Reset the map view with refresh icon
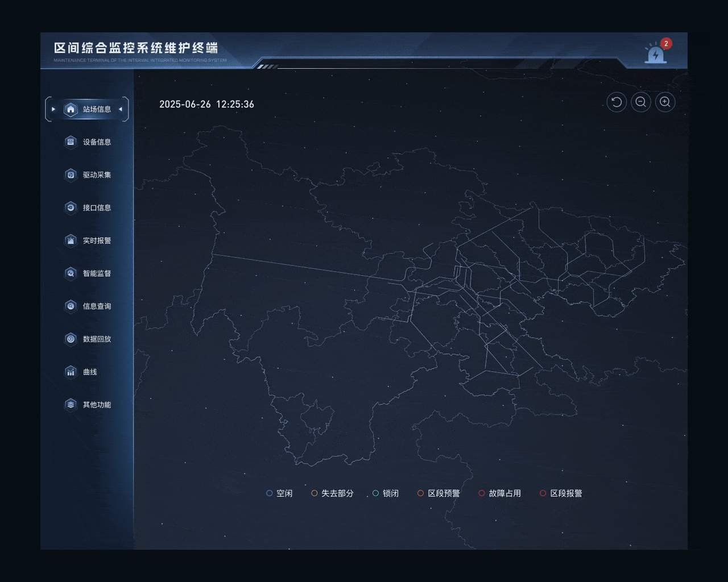 click(x=617, y=102)
